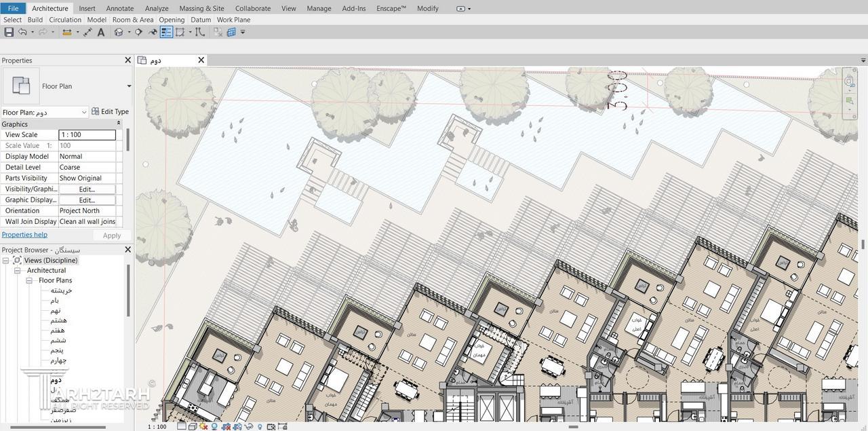The height and width of the screenshot is (431, 868).
Task: Open the Properties help link
Action: 24,235
